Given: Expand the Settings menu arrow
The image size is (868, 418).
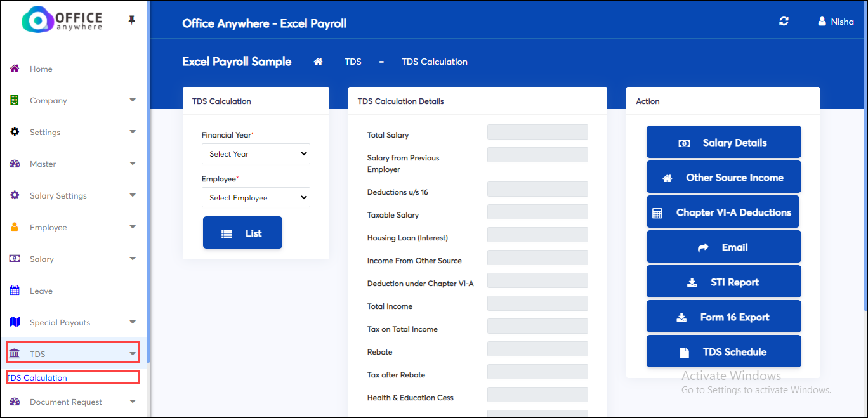Looking at the screenshot, I should tap(133, 132).
